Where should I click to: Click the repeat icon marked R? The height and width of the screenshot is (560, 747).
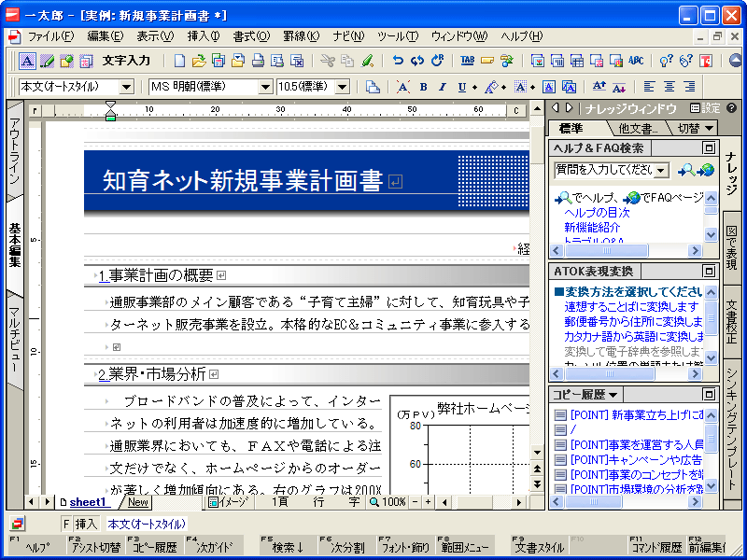(437, 61)
